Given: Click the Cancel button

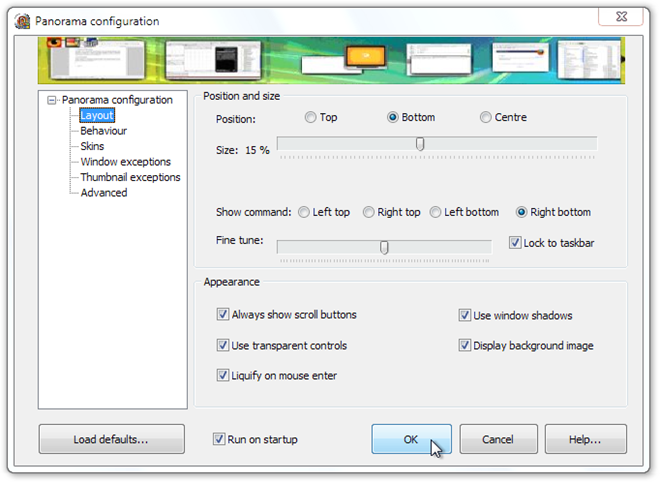Looking at the screenshot, I should [498, 439].
